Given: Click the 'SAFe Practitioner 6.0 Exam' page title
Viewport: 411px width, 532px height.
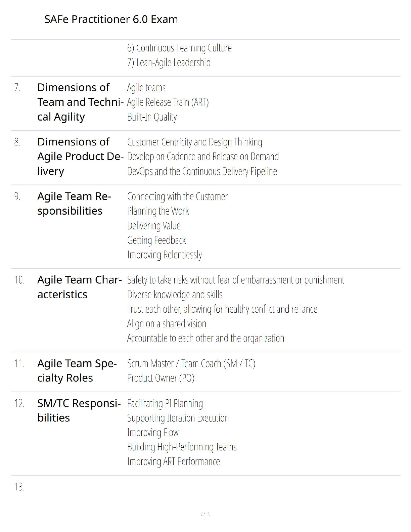Looking at the screenshot, I should (111, 19).
